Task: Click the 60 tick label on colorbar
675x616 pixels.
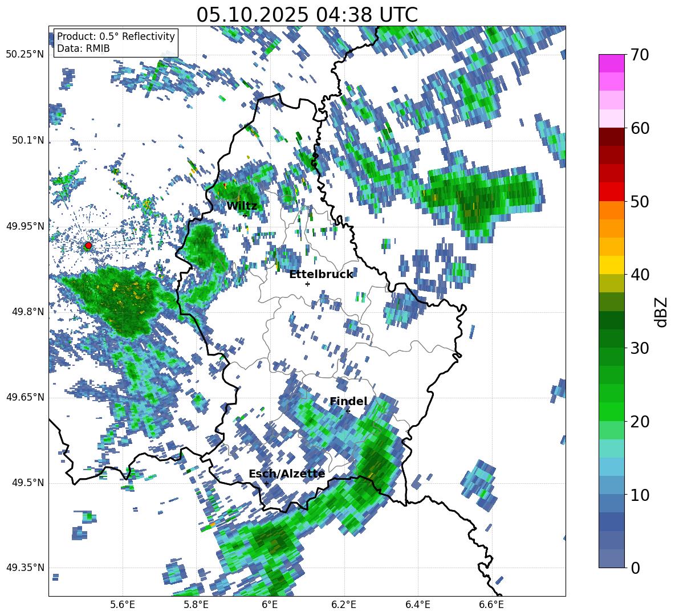Action: click(640, 129)
